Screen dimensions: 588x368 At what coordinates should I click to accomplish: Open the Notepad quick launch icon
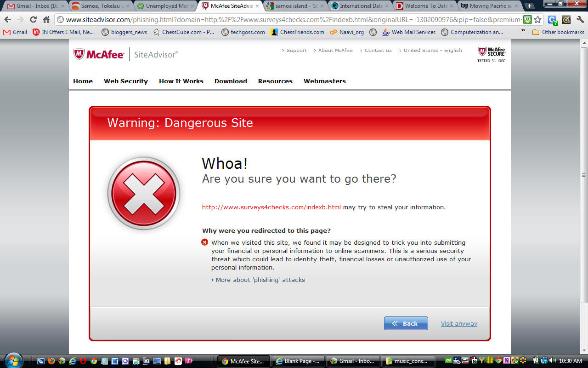coord(104,361)
